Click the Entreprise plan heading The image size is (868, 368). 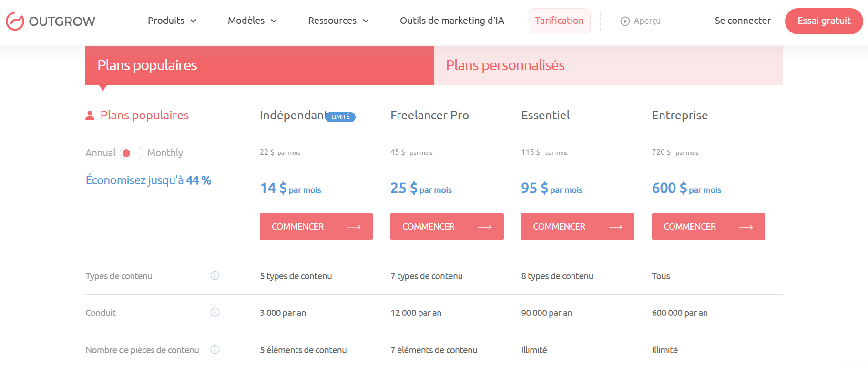[680, 116]
